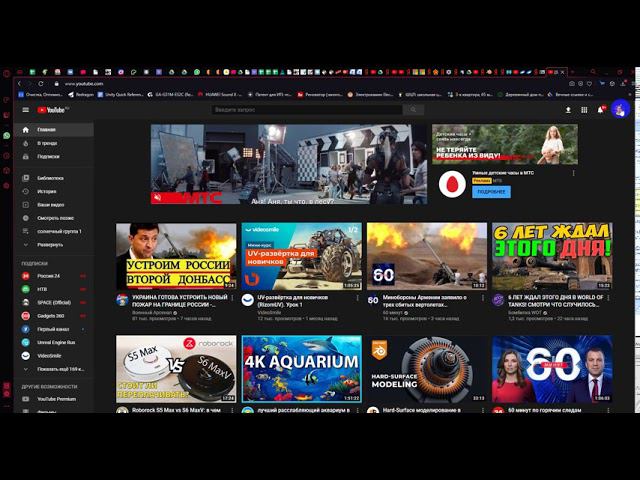640x480 pixels.
Task: Click the search query input field
Action: click(307, 110)
